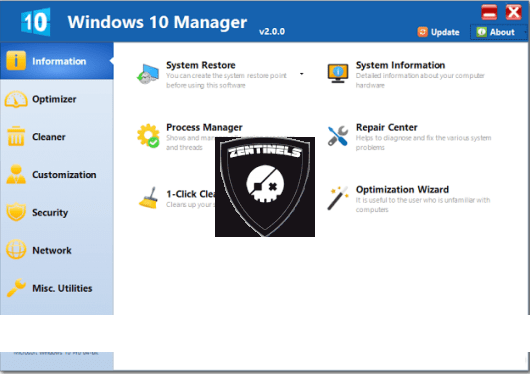Image resolution: width=530 pixels, height=374 pixels.
Task: Click the System Restore monitor icon
Action: pyautogui.click(x=148, y=74)
